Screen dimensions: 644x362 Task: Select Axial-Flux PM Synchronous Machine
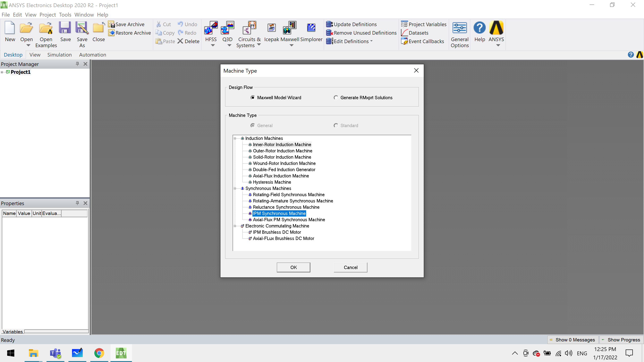(x=289, y=220)
